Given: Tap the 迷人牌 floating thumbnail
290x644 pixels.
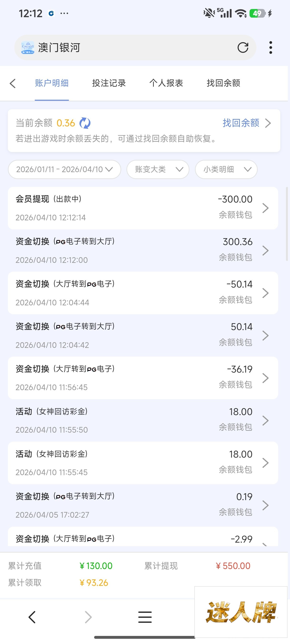Looking at the screenshot, I should 241,612.
